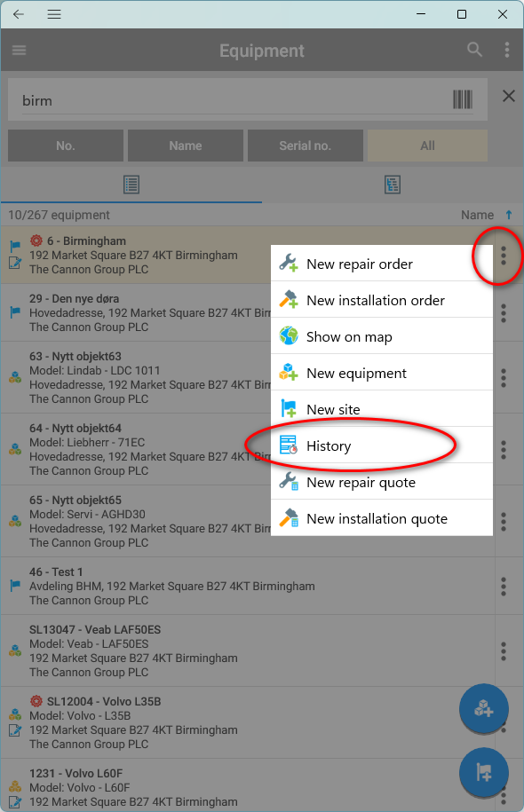
Task: Toggle Name sort order arrow
Action: pos(508,215)
